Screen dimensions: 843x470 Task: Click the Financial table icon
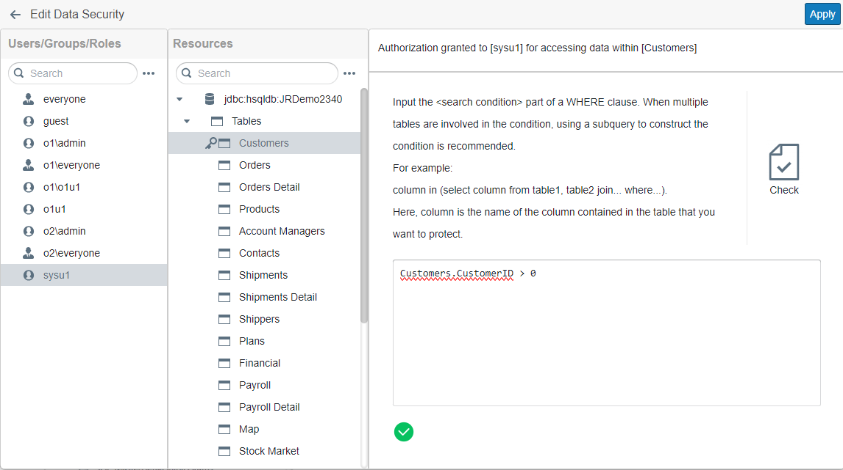click(224, 364)
